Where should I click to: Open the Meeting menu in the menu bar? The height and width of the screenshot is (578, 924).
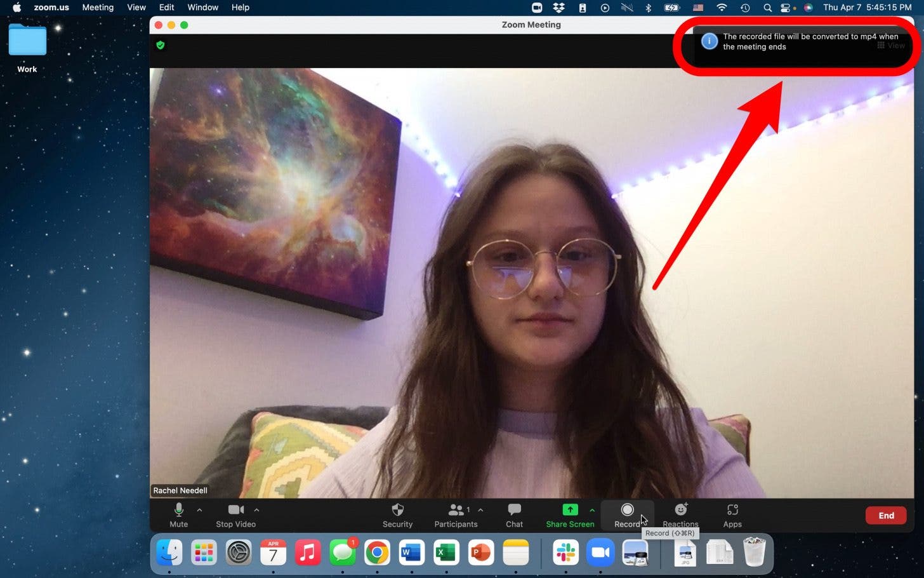click(x=98, y=7)
